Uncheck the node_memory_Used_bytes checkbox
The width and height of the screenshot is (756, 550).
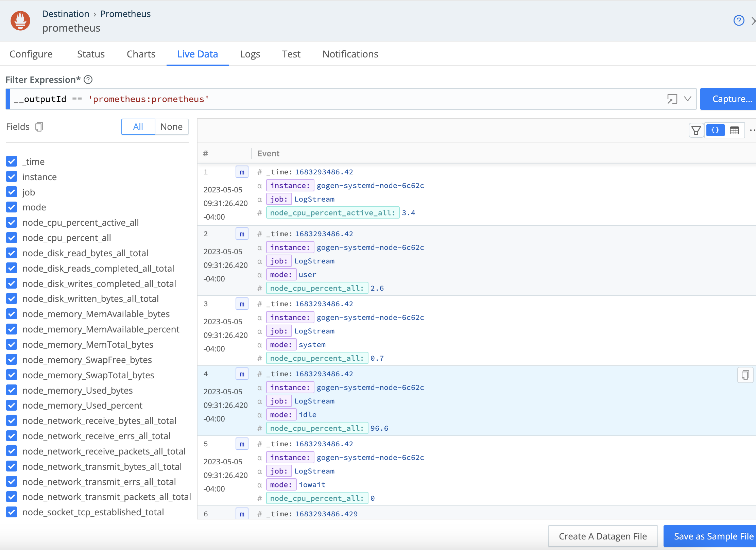coord(12,390)
